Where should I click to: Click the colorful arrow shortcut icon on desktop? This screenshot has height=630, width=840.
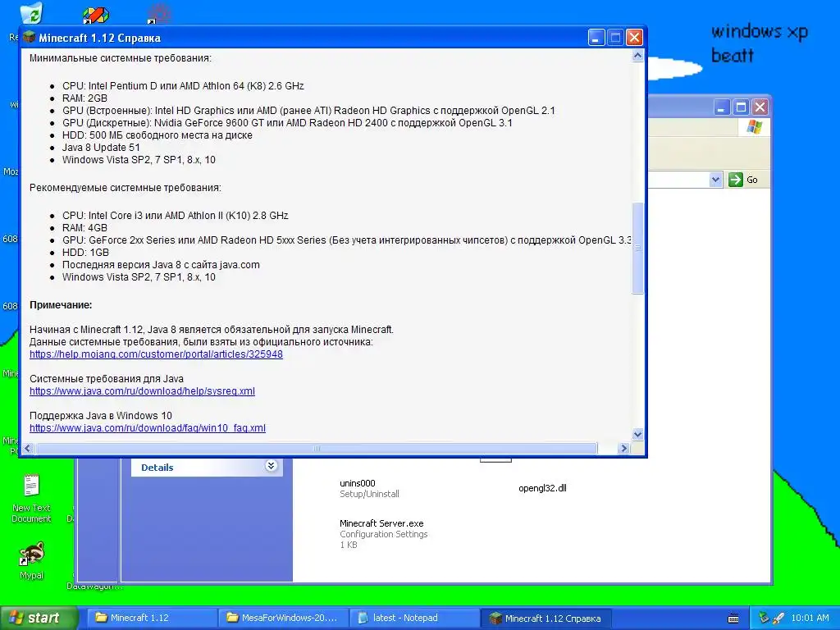[x=95, y=14]
